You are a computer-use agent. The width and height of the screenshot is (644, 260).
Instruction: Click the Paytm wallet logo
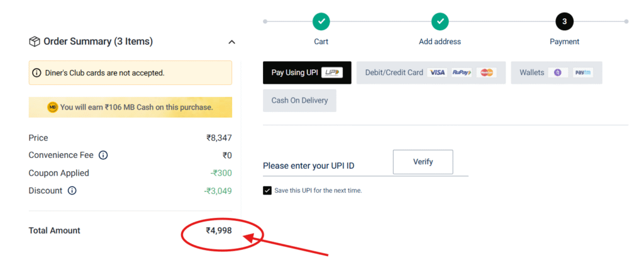tap(583, 73)
